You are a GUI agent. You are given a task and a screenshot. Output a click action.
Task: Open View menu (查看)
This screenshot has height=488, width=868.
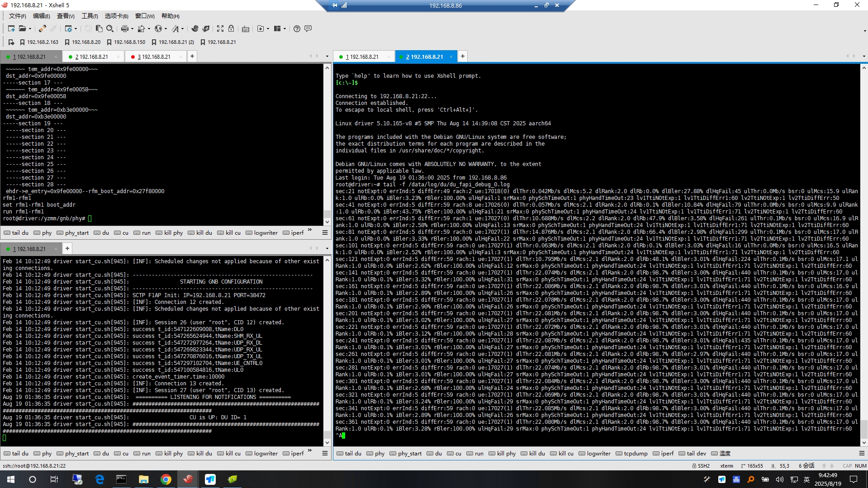[66, 16]
